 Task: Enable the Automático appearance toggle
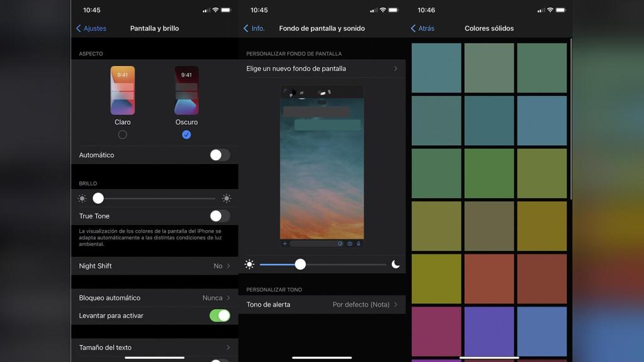point(219,155)
